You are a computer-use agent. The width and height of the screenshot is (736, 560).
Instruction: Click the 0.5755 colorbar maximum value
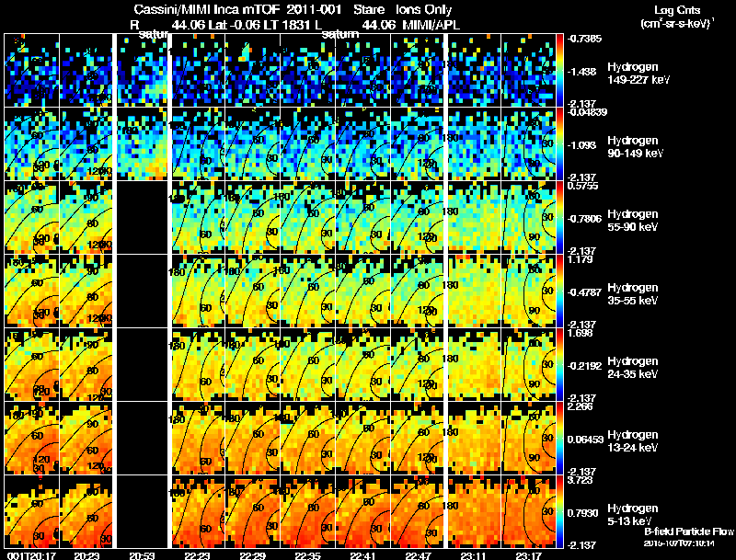(x=582, y=186)
